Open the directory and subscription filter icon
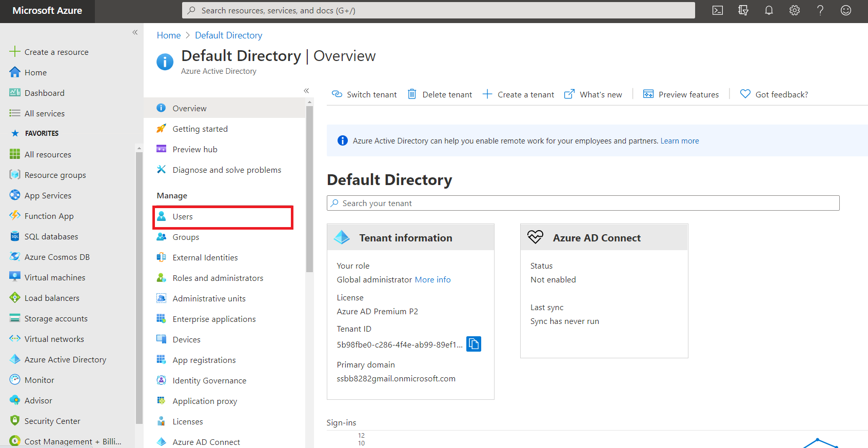The width and height of the screenshot is (868, 448). (743, 10)
